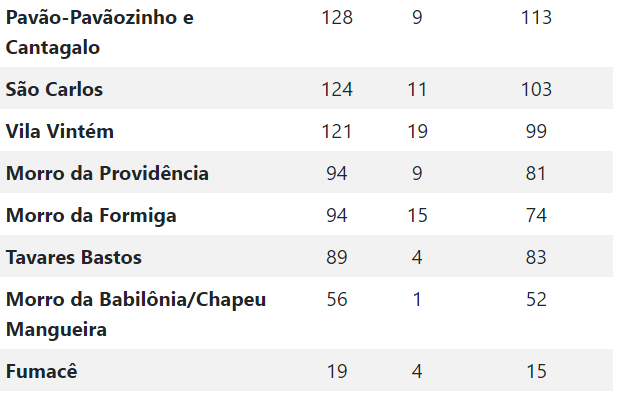Click value 19 in Vila Vintém row
The width and height of the screenshot is (622, 395).
417,131
